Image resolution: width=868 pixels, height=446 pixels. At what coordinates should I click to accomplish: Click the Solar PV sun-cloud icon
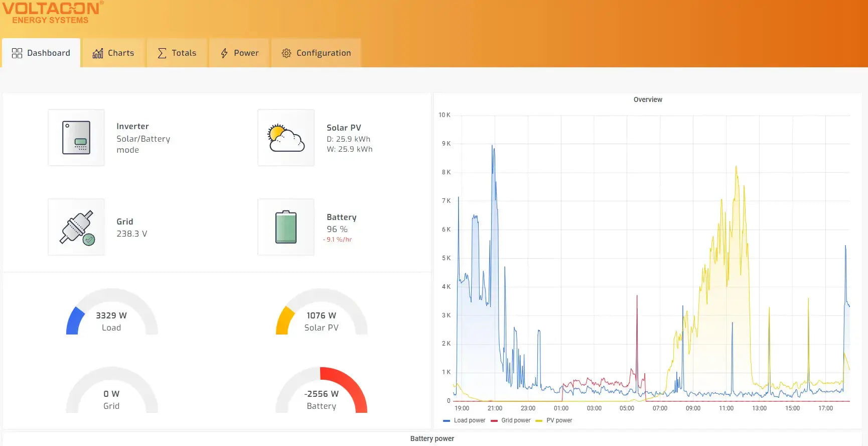[286, 138]
